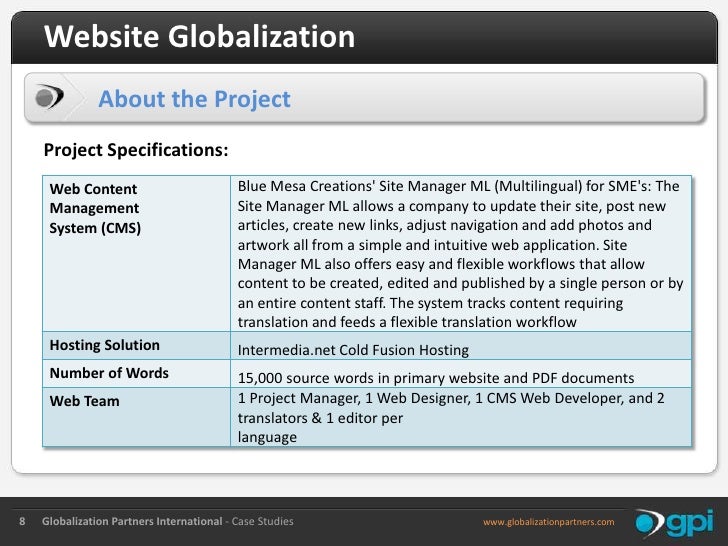Click the 'About the Project' heading
Viewport: 728px width, 546px height.
point(194,99)
